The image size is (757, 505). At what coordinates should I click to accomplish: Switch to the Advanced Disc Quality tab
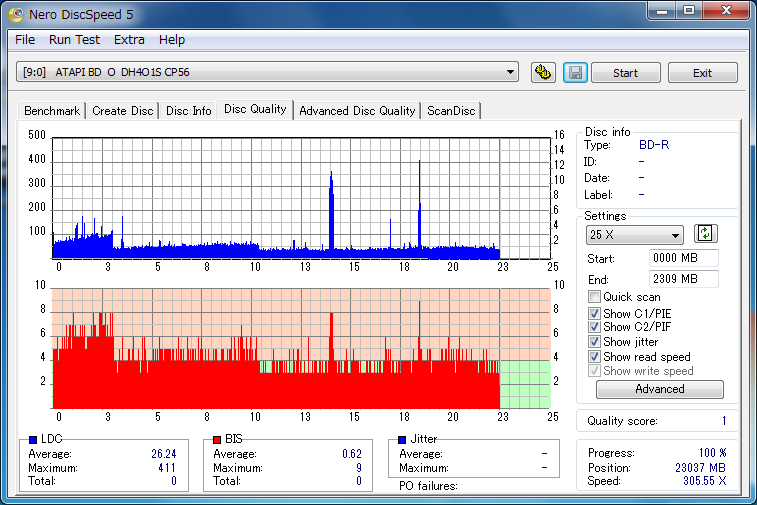(x=357, y=111)
